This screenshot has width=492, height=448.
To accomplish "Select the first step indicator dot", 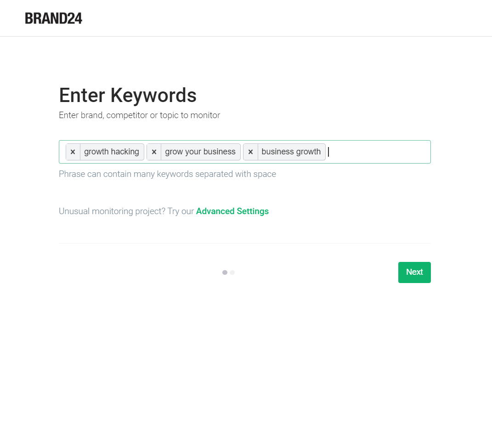I will [x=225, y=272].
